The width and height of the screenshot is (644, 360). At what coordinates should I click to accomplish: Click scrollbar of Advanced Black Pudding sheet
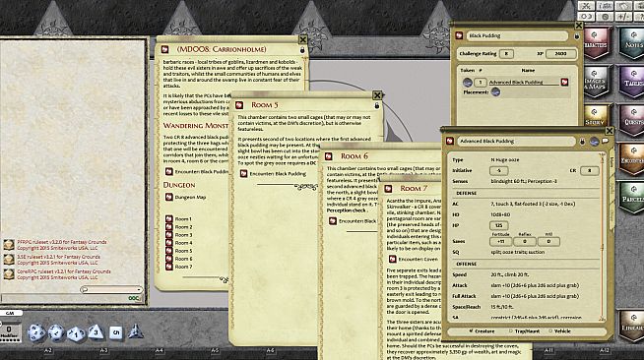[603, 236]
